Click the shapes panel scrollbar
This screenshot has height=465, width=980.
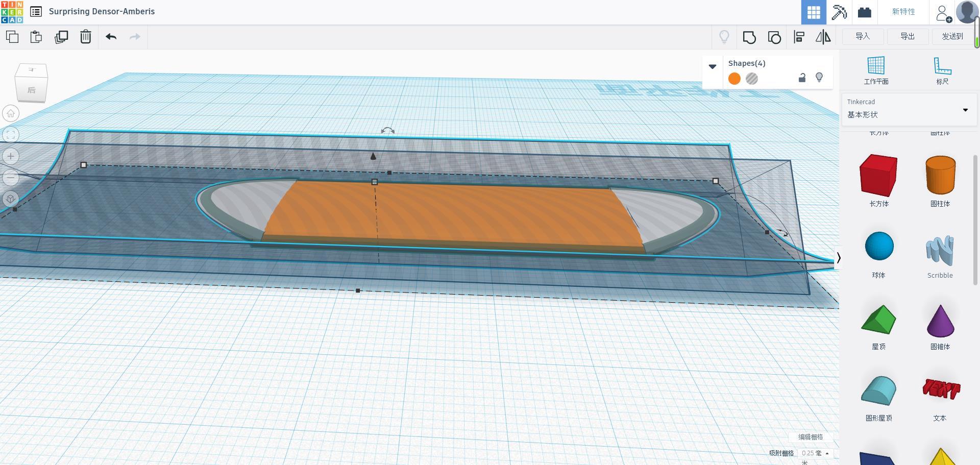click(975, 219)
